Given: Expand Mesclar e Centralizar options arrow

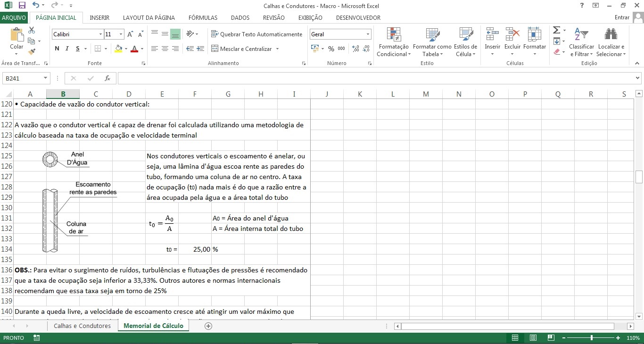Looking at the screenshot, I should (277, 49).
